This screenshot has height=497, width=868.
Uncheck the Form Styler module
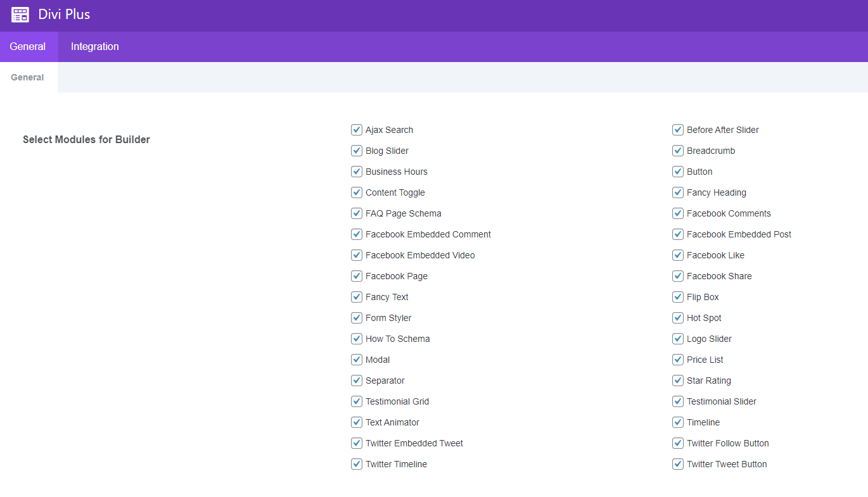357,318
